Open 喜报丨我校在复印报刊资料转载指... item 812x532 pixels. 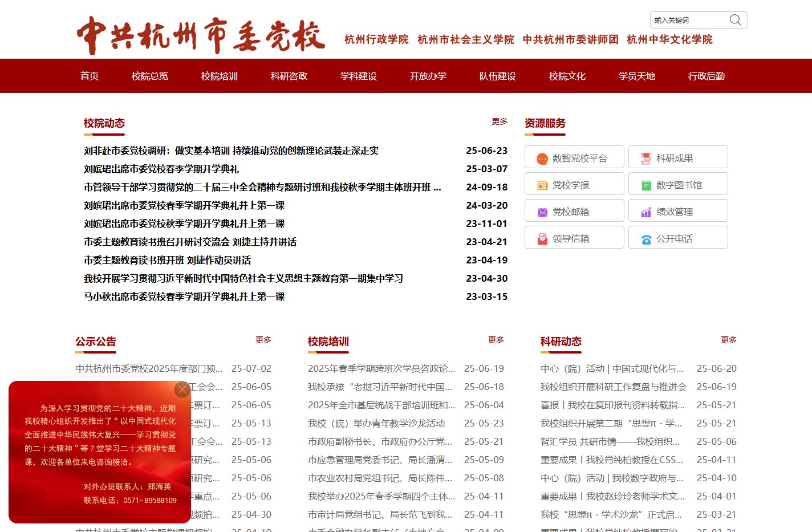click(x=612, y=405)
